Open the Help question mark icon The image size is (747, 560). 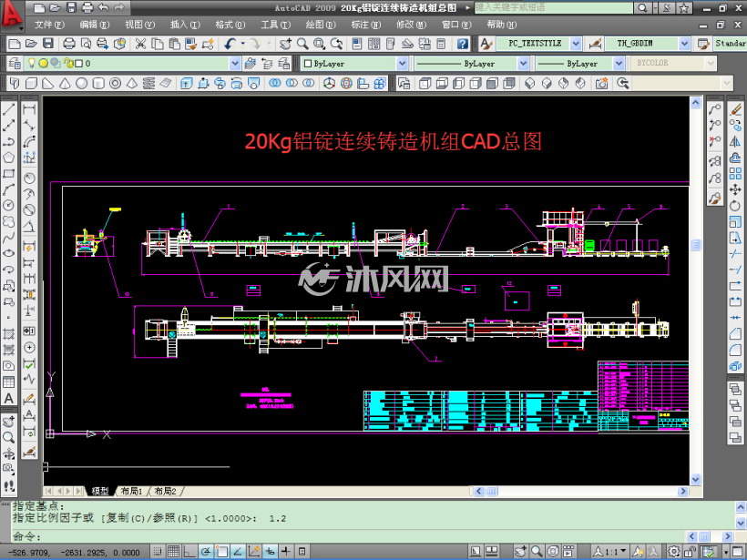(x=462, y=44)
